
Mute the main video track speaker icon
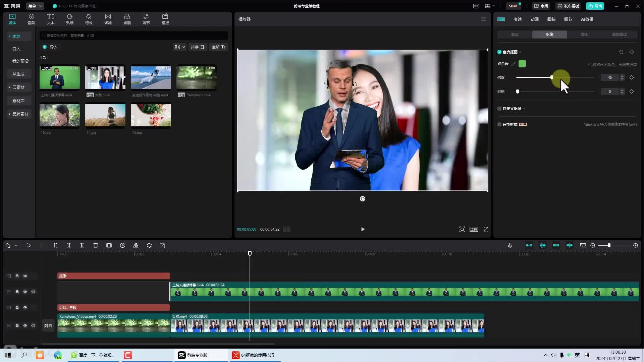coord(33,325)
